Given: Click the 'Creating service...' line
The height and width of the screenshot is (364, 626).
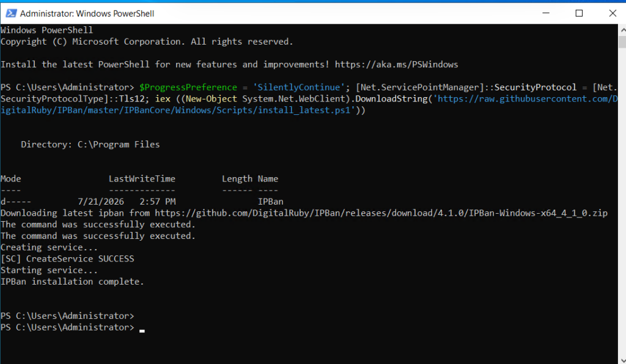Looking at the screenshot, I should 49,247.
